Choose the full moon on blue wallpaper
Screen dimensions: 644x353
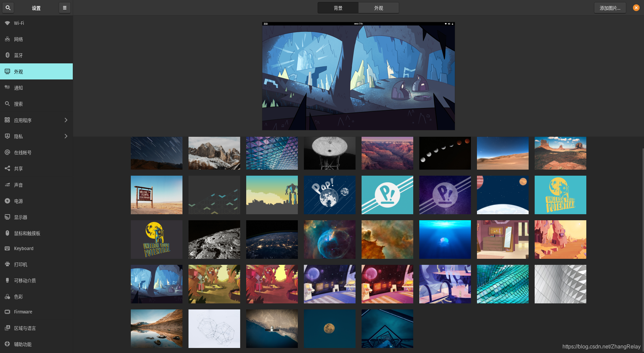(330, 329)
